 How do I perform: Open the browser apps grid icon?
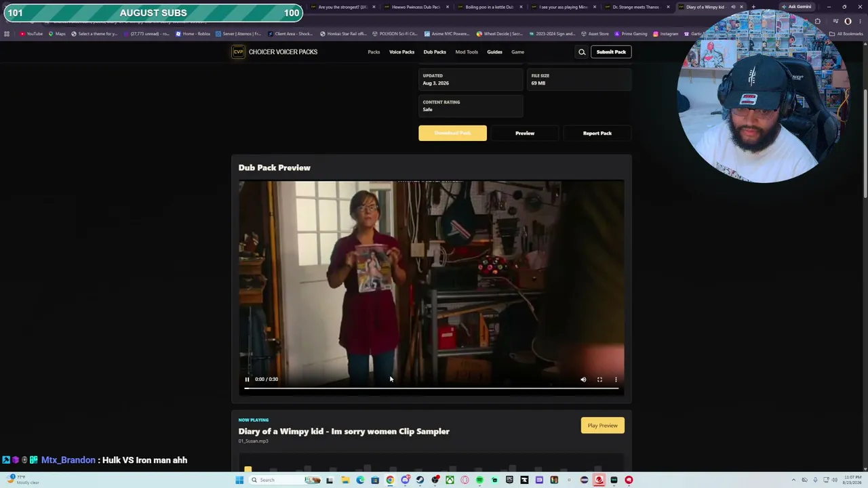[7, 34]
